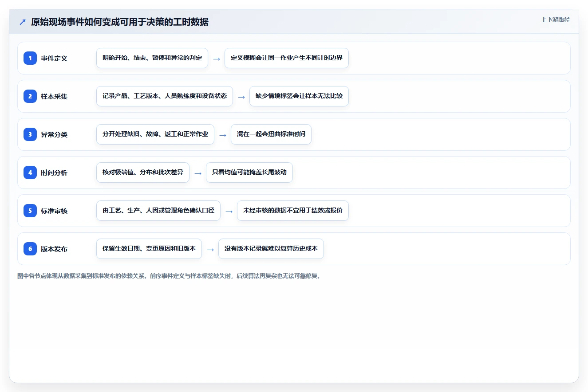
Task: Select step badge number 4
Action: [x=30, y=172]
